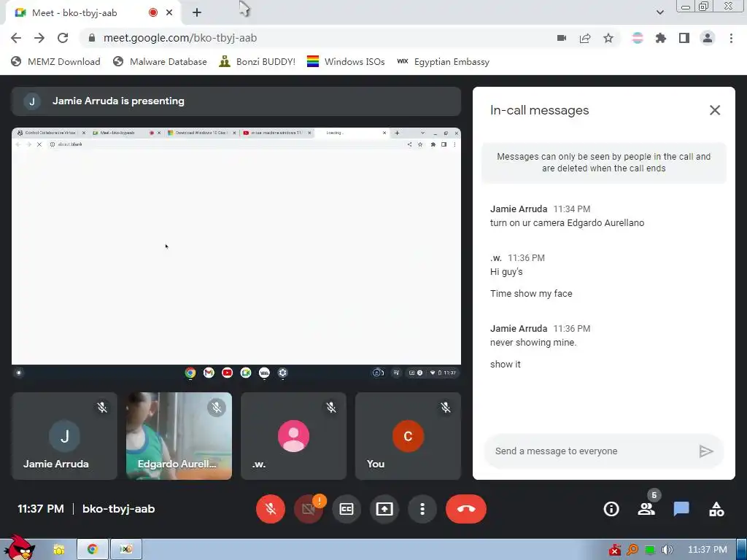747x560 pixels.
Task: Close the In-call messages panel
Action: (x=715, y=110)
